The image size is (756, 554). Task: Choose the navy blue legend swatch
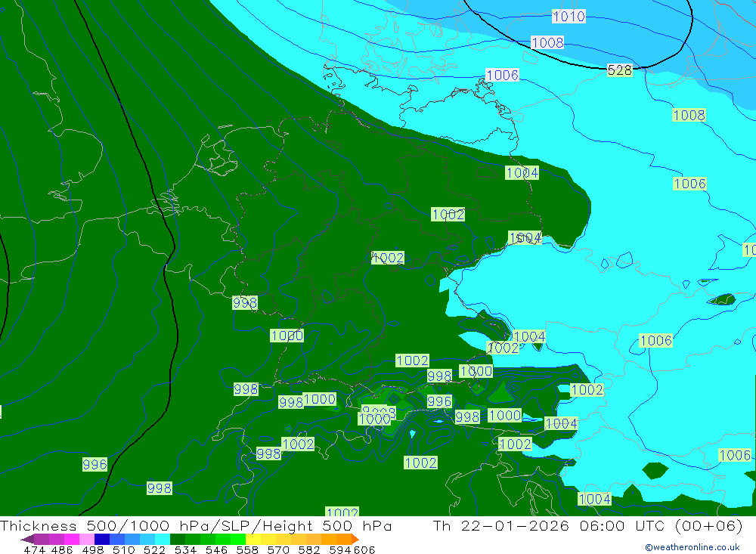(x=102, y=539)
